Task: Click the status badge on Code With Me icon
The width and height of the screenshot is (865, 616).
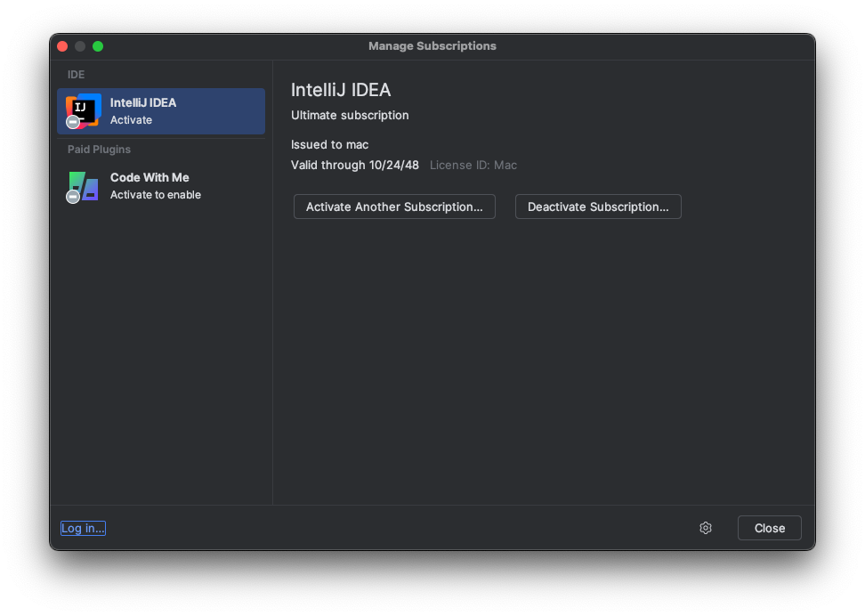Action: [x=73, y=197]
